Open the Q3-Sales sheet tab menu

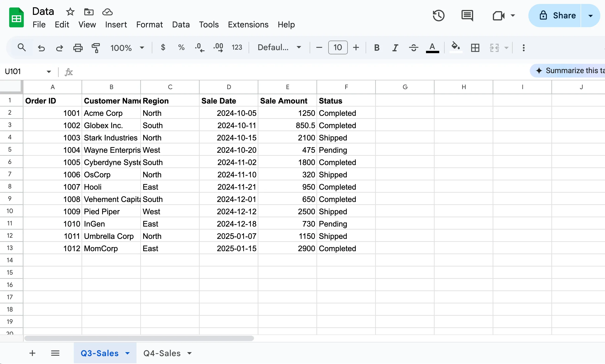point(127,353)
